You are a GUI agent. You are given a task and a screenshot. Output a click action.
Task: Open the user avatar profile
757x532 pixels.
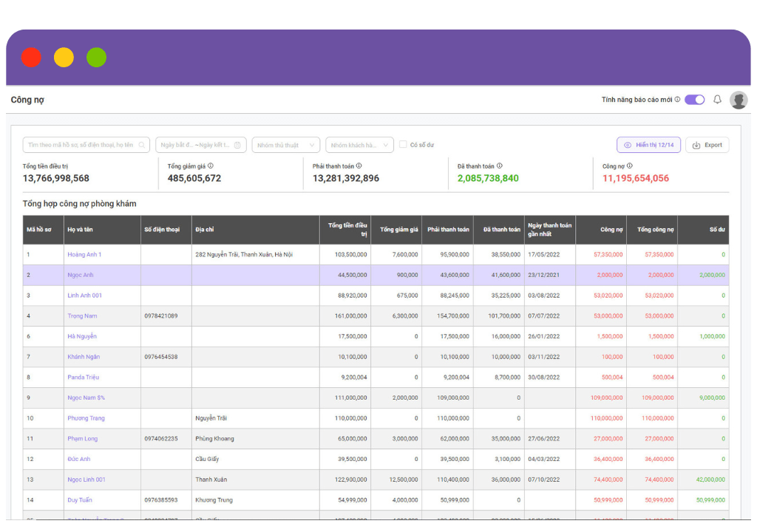click(739, 100)
